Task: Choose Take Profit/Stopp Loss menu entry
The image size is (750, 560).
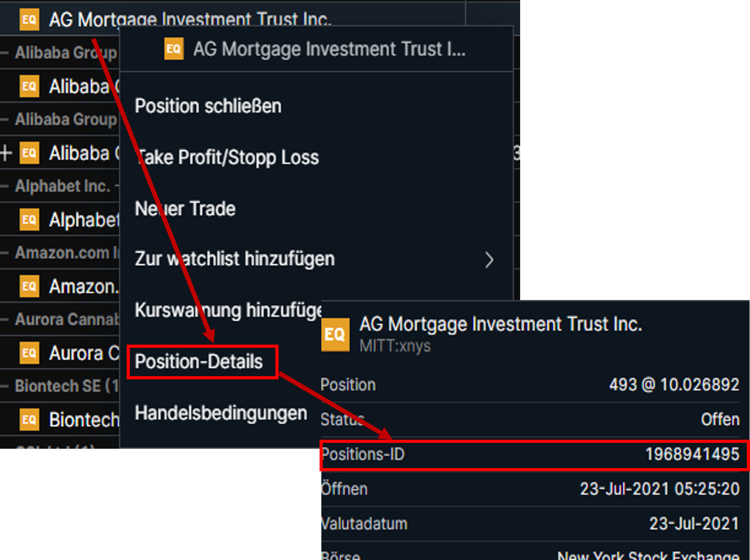Action: [x=228, y=158]
